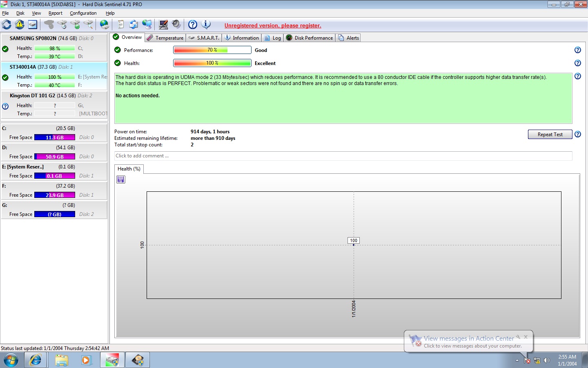This screenshot has width=588, height=368.
Task: Switch to the Information tab
Action: (x=242, y=38)
